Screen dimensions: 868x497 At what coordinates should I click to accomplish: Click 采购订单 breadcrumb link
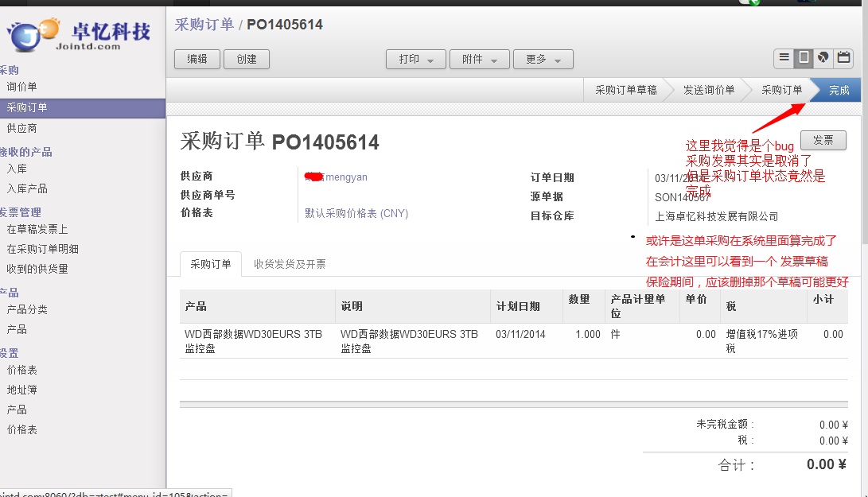pos(204,25)
